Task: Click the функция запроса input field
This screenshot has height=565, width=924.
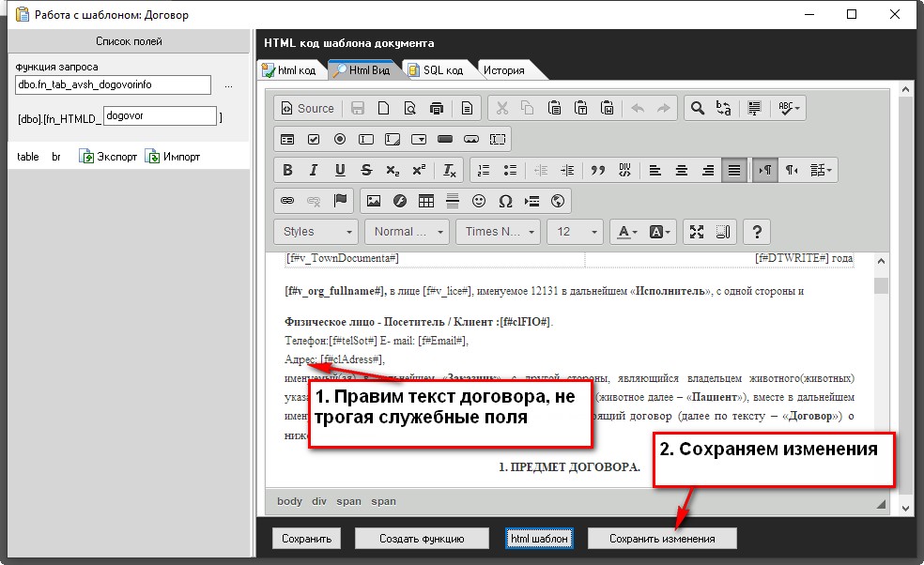Action: (x=114, y=84)
